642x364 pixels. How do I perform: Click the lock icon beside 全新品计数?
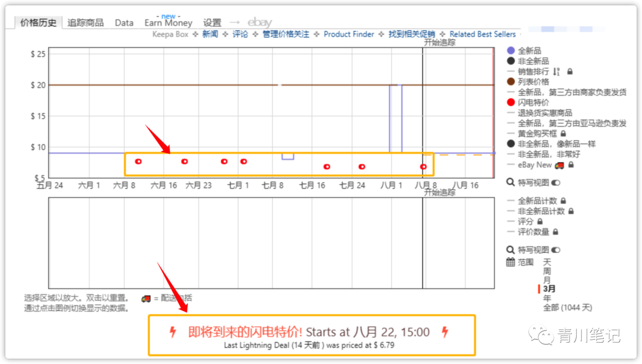564,201
